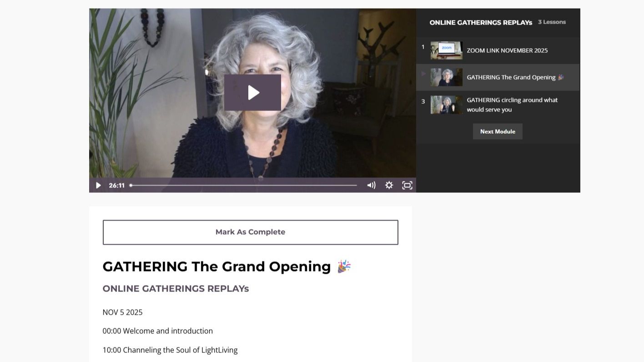The height and width of the screenshot is (362, 644).
Task: Start playback with the small control-bar play icon
Action: [98, 185]
